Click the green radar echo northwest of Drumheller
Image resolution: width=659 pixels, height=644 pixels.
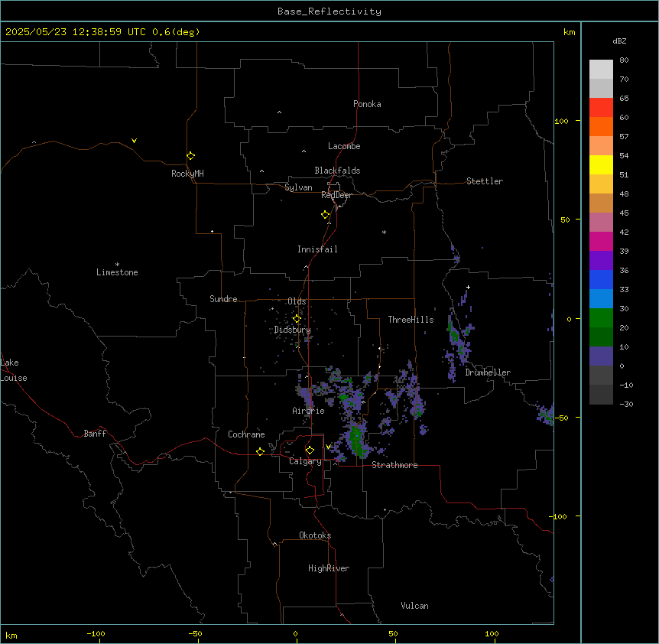454,333
